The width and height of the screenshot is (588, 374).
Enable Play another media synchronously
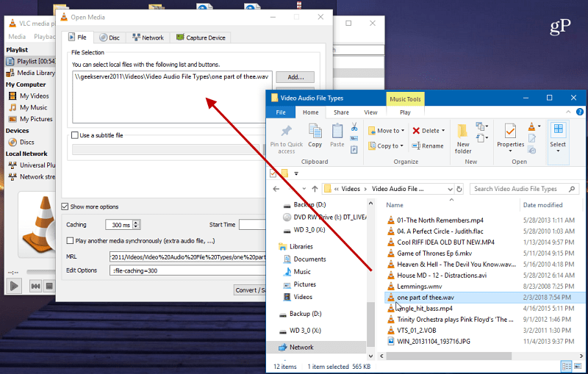point(70,240)
